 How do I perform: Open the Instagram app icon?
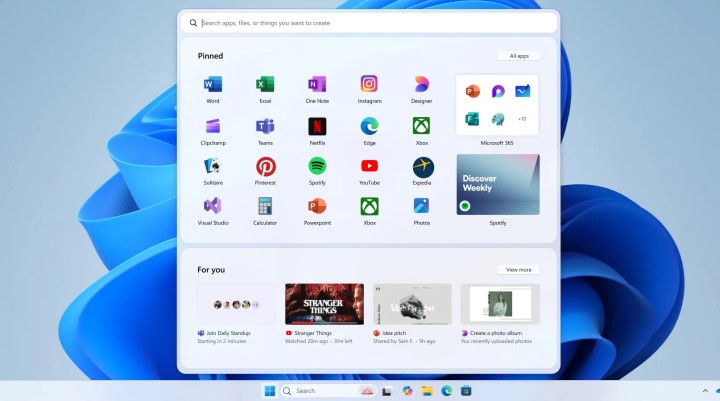point(369,85)
